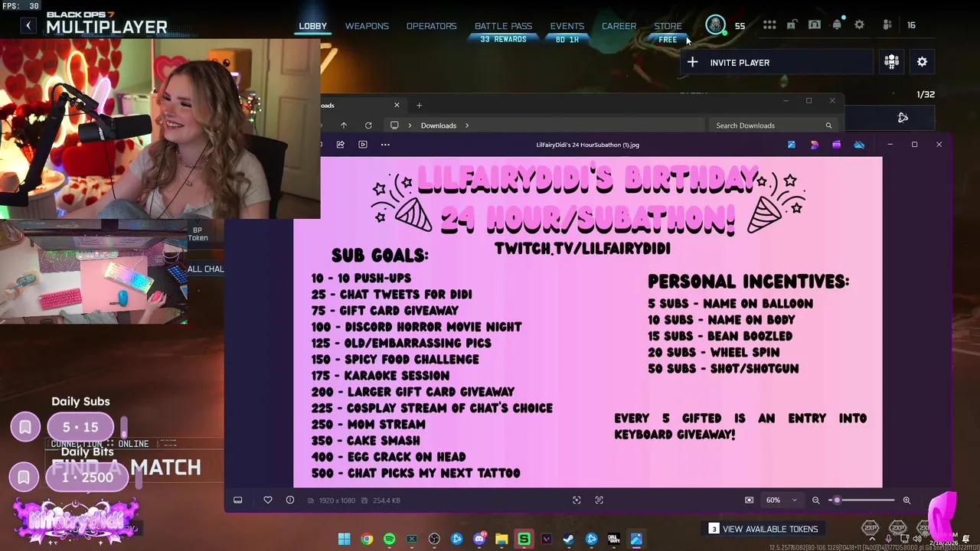Image resolution: width=980 pixels, height=551 pixels.
Task: Close the Downloads tab in Explorer
Action: (397, 105)
